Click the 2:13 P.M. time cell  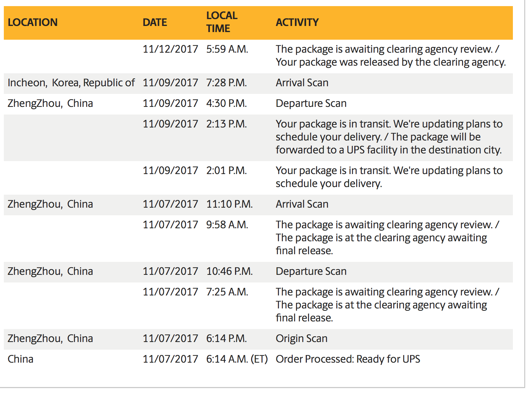click(x=226, y=124)
